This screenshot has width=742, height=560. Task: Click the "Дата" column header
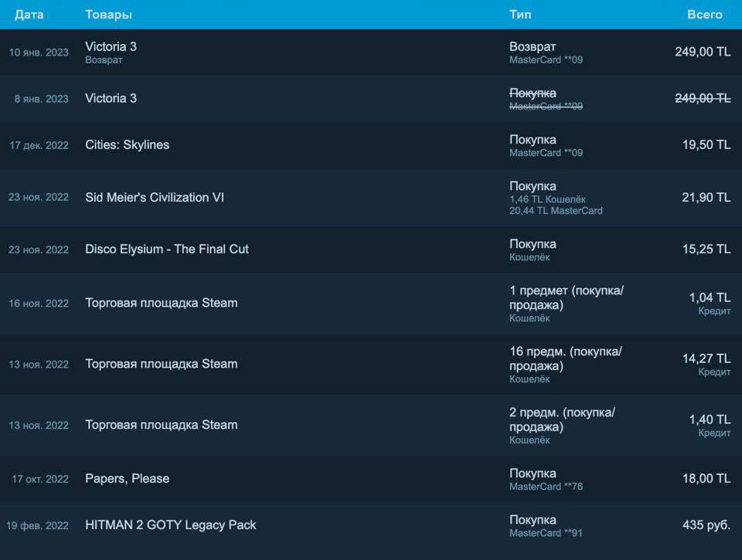click(x=29, y=15)
